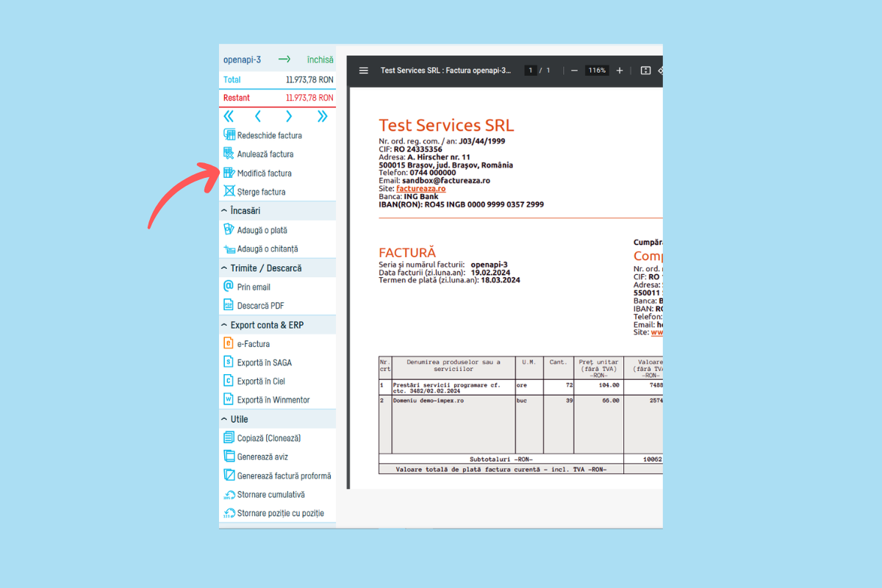Go to the first invoice with double-left arrow
Viewport: 882px width, 588px height.
point(229,116)
